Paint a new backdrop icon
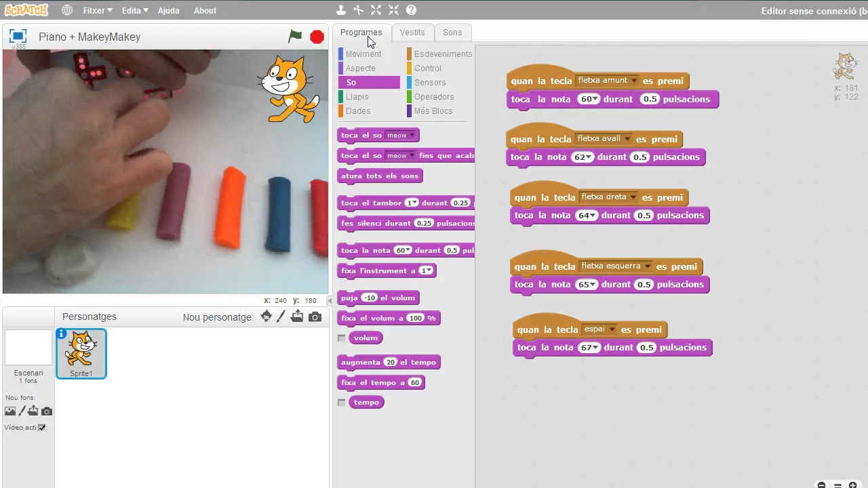868x488 pixels. 22,411
